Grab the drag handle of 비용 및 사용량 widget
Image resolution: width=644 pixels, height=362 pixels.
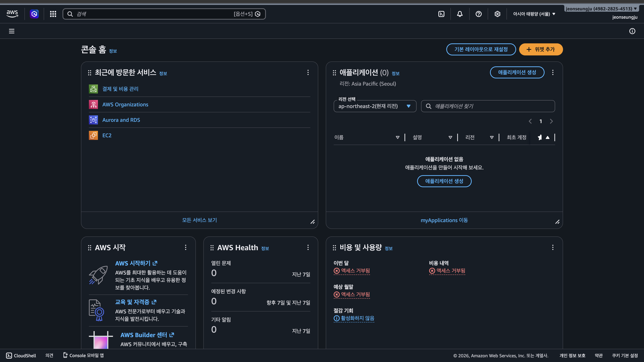(x=334, y=248)
